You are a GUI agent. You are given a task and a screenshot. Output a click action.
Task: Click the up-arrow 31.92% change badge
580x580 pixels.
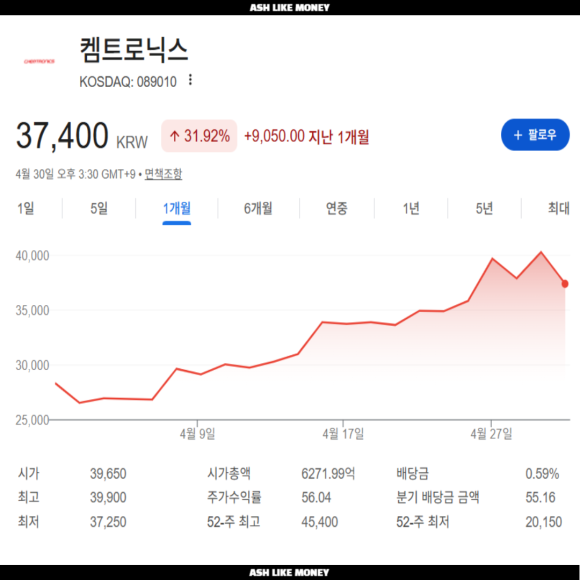[x=199, y=136]
